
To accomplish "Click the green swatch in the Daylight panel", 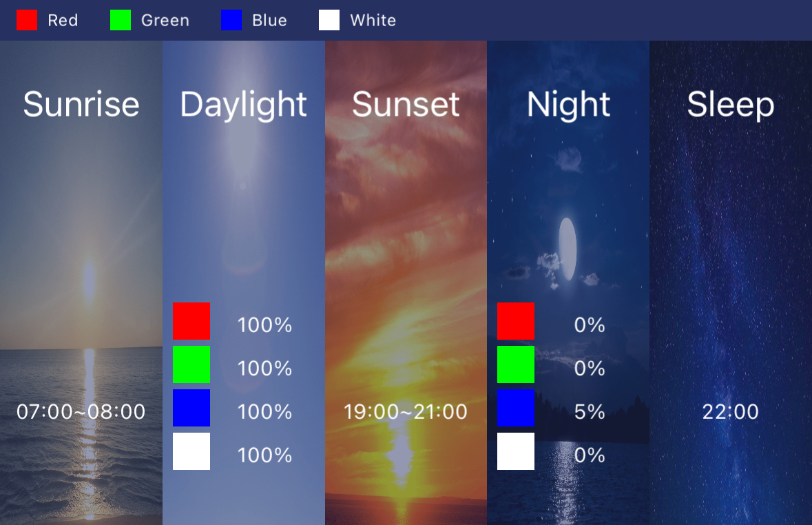I will click(191, 364).
